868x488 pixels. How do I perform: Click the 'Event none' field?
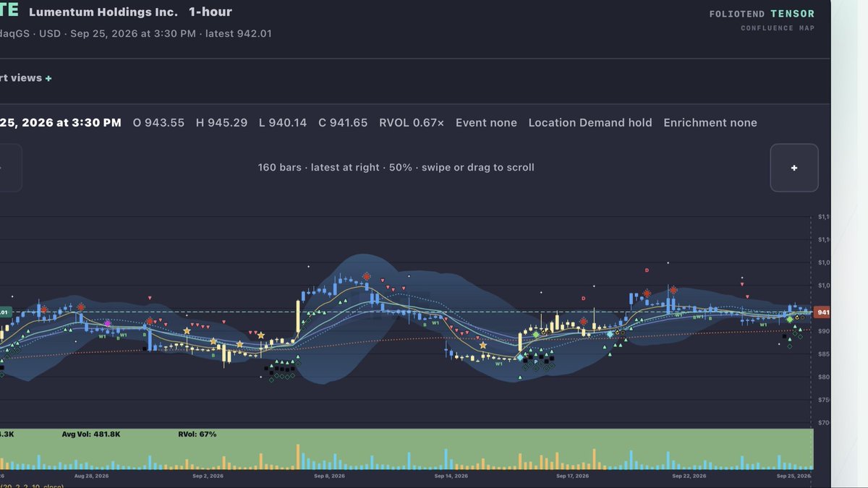[x=486, y=123]
